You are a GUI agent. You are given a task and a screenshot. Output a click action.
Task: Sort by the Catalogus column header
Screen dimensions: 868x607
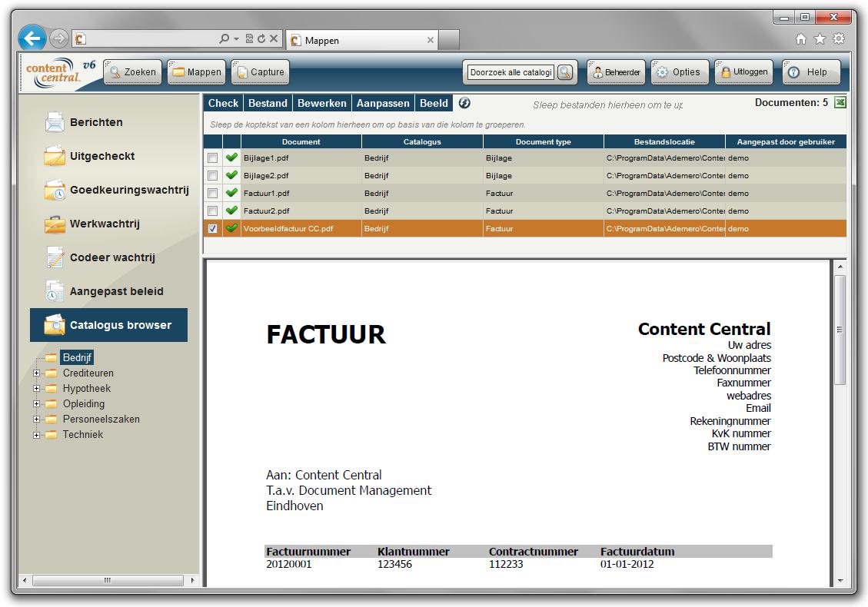pyautogui.click(x=422, y=141)
